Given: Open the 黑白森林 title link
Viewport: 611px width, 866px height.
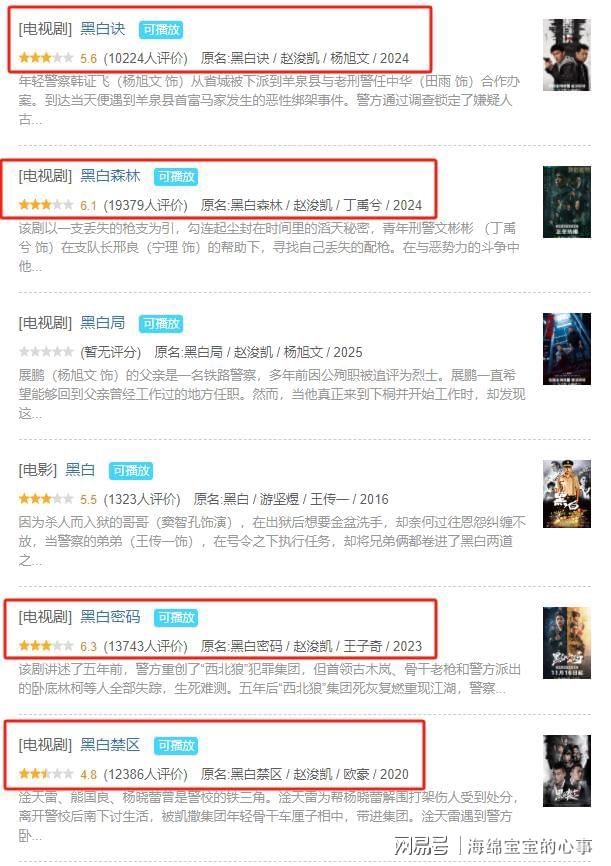Looking at the screenshot, I should (x=110, y=176).
